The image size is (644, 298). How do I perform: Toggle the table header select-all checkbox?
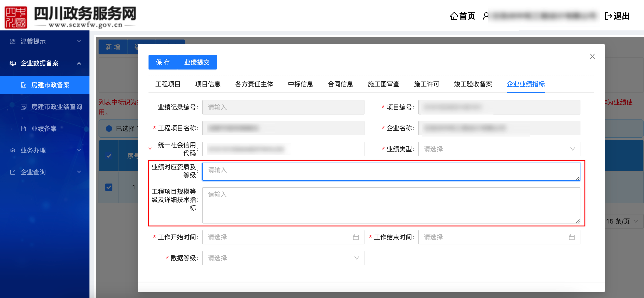[109, 156]
